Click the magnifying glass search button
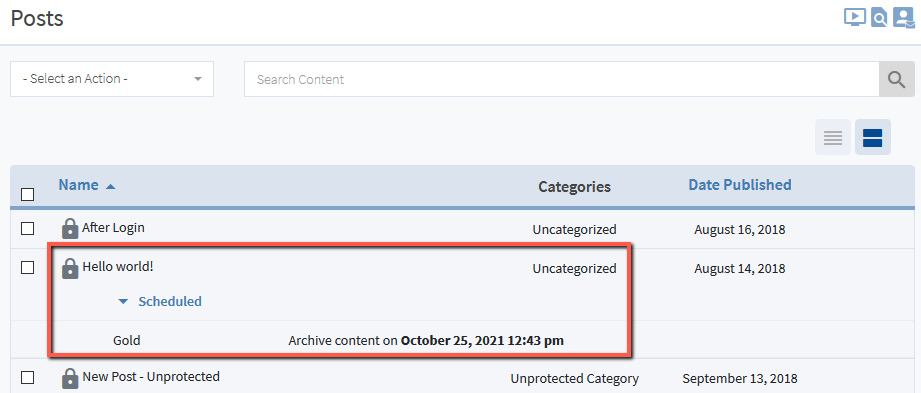 [896, 79]
